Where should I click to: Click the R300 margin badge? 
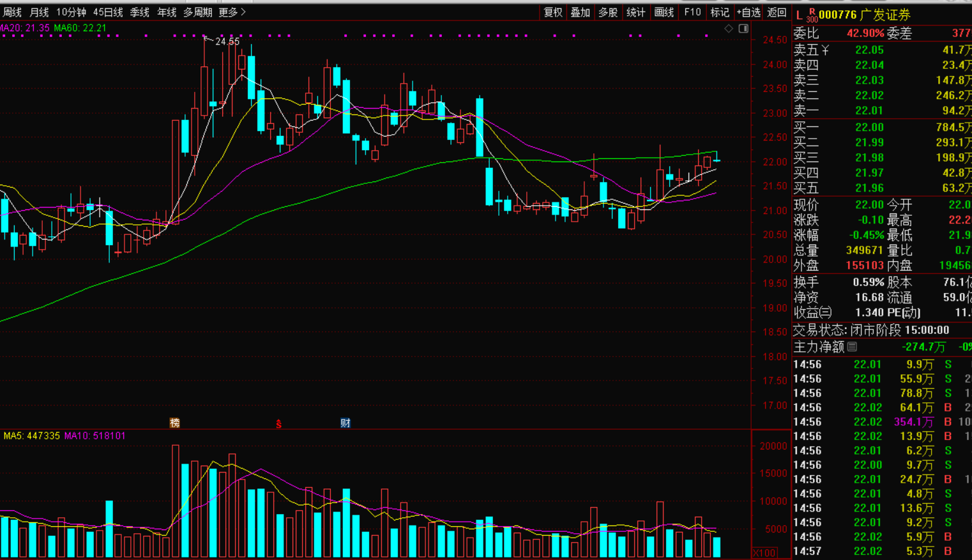812,15
